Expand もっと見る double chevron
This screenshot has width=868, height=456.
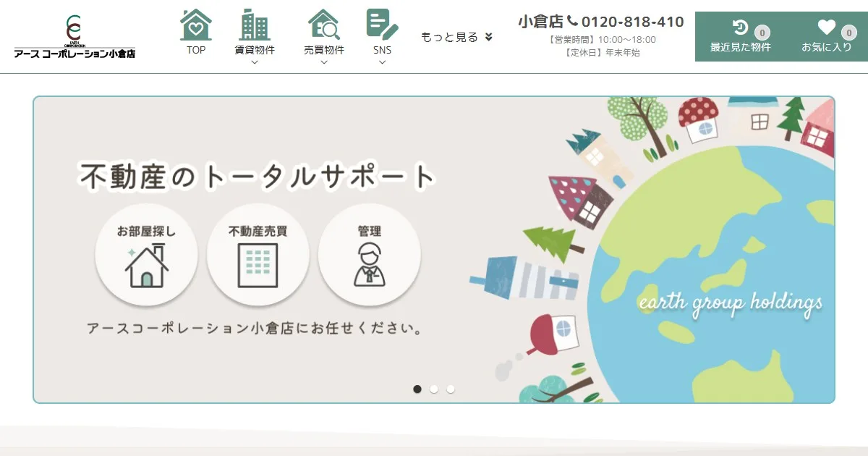pos(488,37)
